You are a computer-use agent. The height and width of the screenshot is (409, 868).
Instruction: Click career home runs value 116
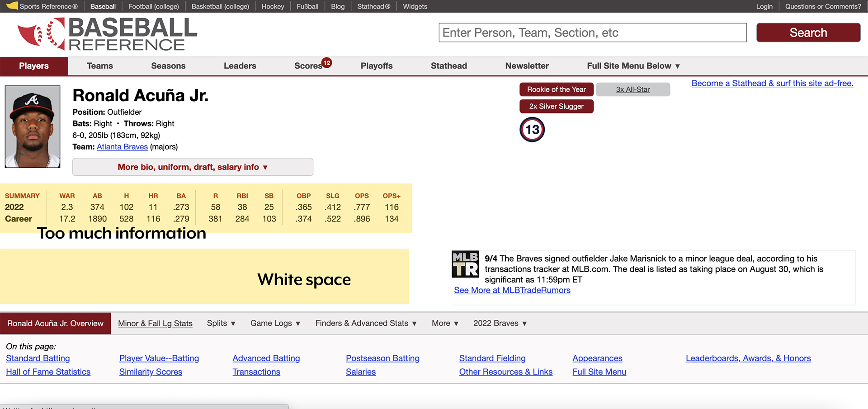153,219
